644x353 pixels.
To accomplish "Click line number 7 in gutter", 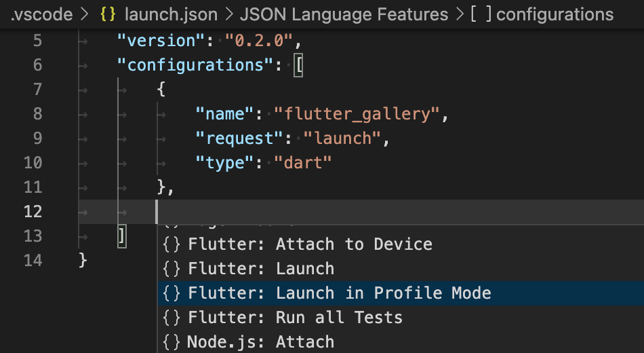I will click(x=37, y=90).
